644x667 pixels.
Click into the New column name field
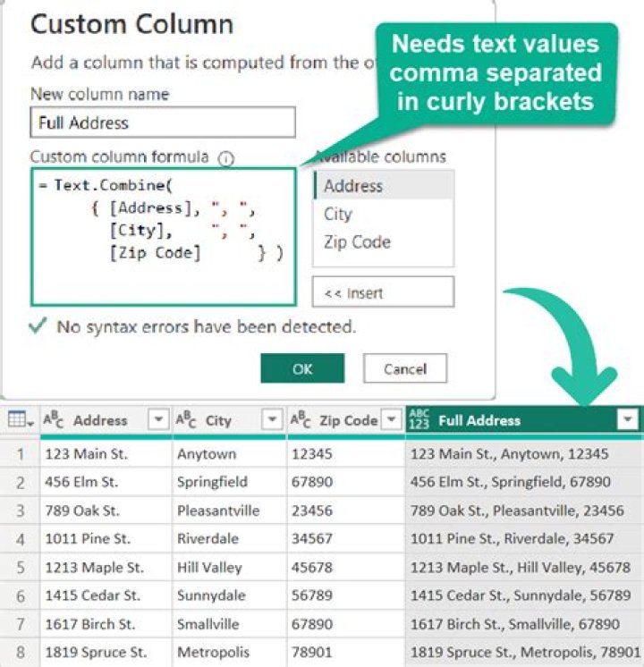163,122
